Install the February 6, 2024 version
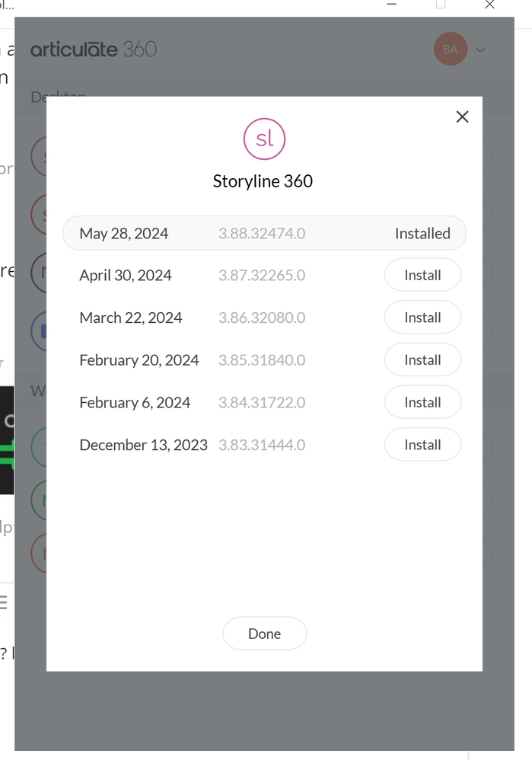The width and height of the screenshot is (532, 760). (422, 402)
